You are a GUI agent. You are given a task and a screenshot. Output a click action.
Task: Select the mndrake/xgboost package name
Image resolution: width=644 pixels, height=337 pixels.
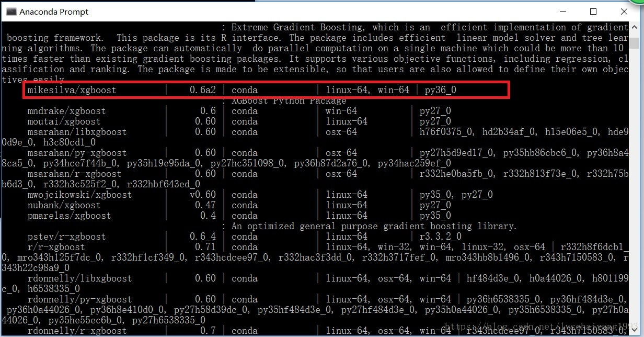pos(67,111)
